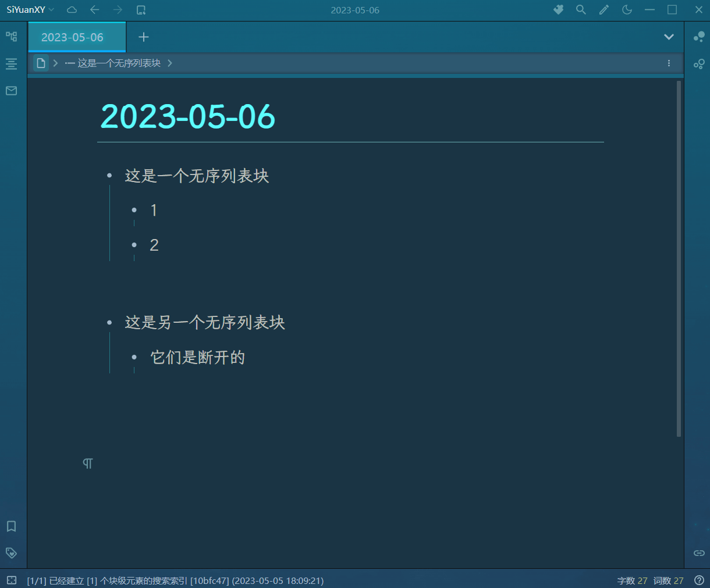Click the document title 2023-05-06
This screenshot has width=710, height=588.
click(x=188, y=116)
